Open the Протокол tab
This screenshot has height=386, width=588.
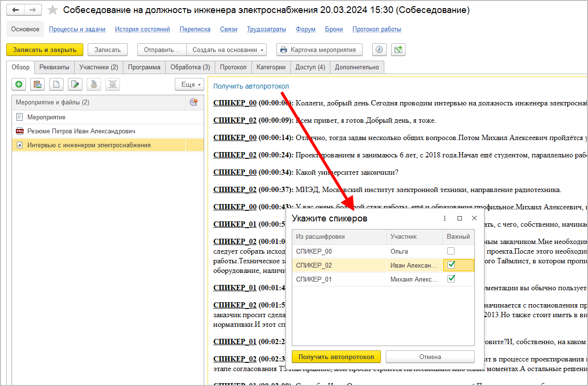point(233,67)
